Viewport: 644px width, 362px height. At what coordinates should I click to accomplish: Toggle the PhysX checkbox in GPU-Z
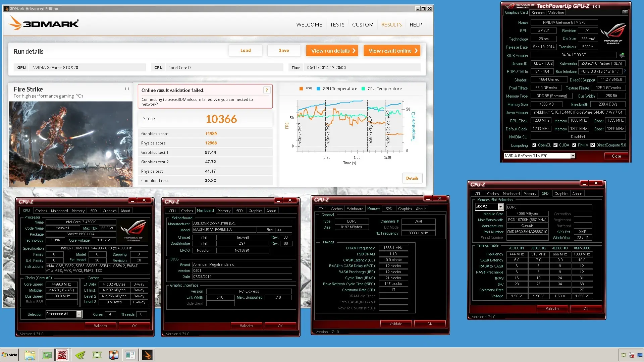(x=574, y=145)
